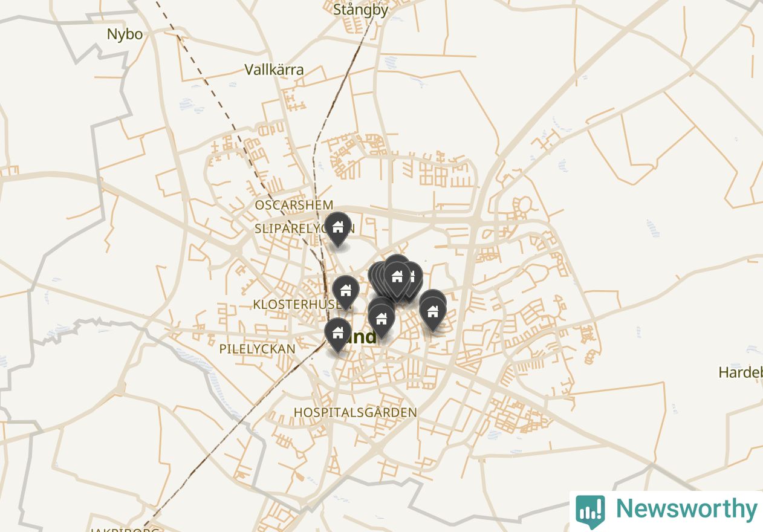Click the HOSPITALSGÅRDEN district label
The width and height of the screenshot is (763, 532).
pyautogui.click(x=356, y=412)
